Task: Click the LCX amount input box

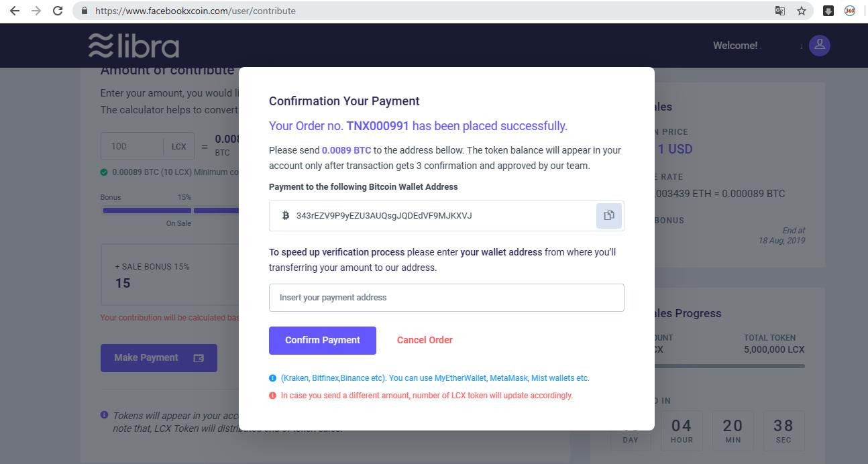Action: click(x=131, y=146)
